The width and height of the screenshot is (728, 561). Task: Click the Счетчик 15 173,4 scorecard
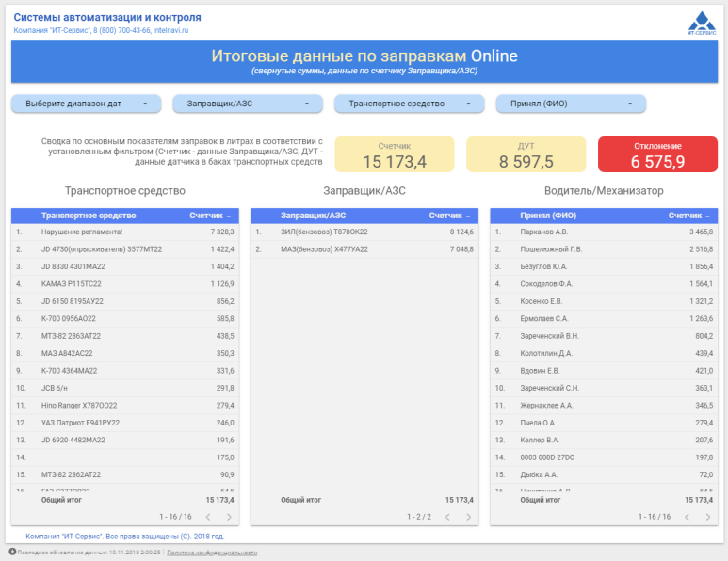[x=395, y=154]
